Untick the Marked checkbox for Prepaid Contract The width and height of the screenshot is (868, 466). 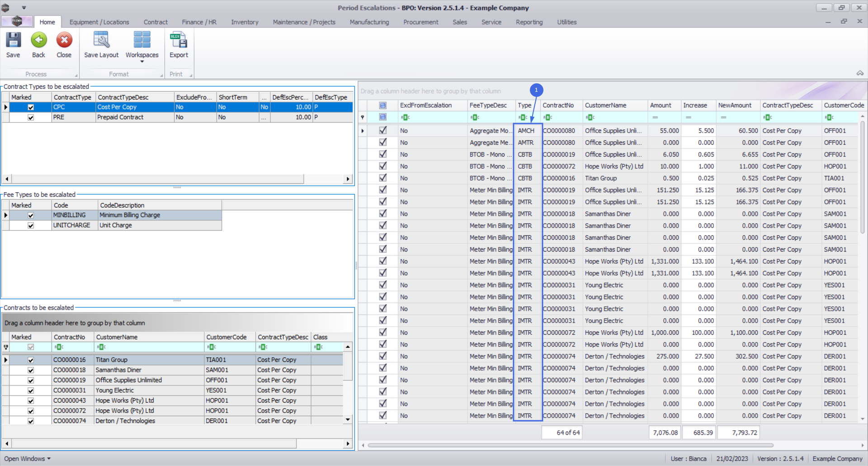pyautogui.click(x=31, y=118)
